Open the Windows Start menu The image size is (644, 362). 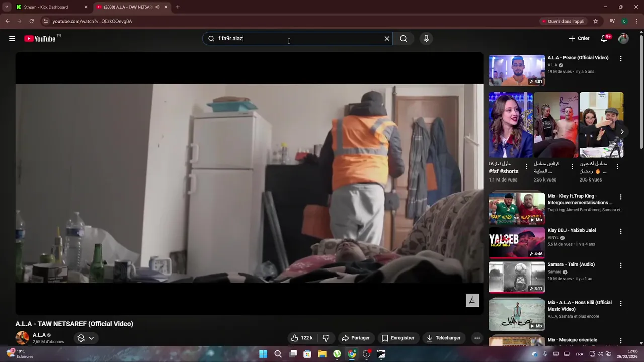click(263, 354)
